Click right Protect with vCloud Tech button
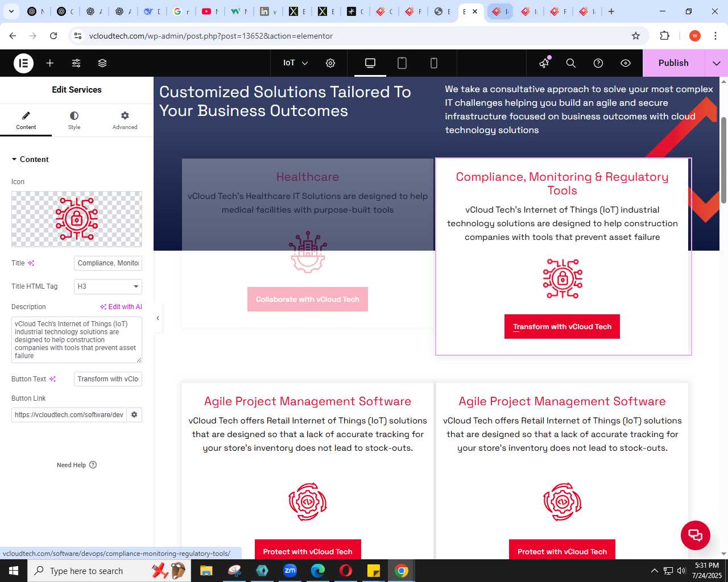Image resolution: width=728 pixels, height=582 pixels. pos(562,550)
